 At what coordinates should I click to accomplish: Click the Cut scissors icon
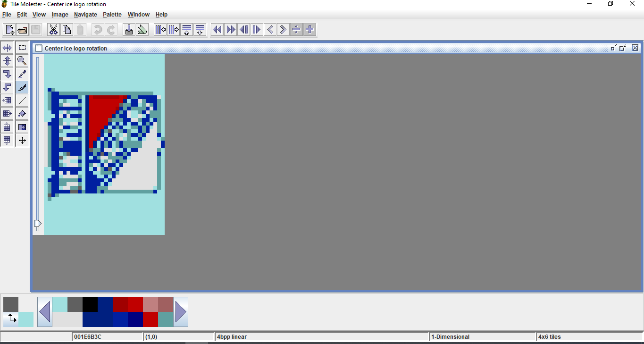point(53,30)
